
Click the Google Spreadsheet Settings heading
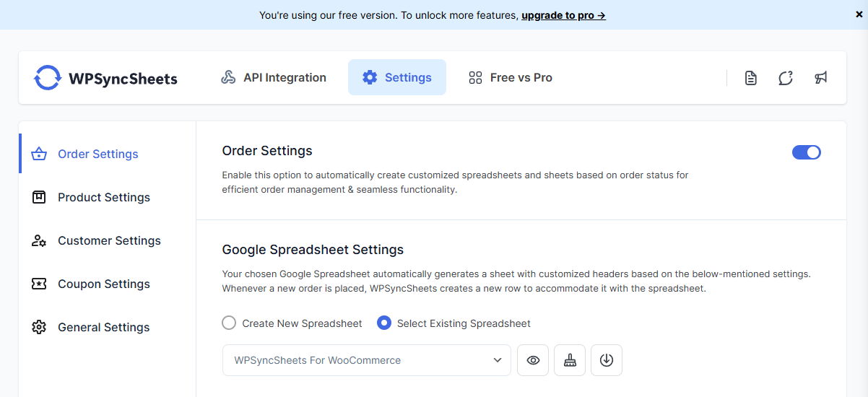point(313,250)
